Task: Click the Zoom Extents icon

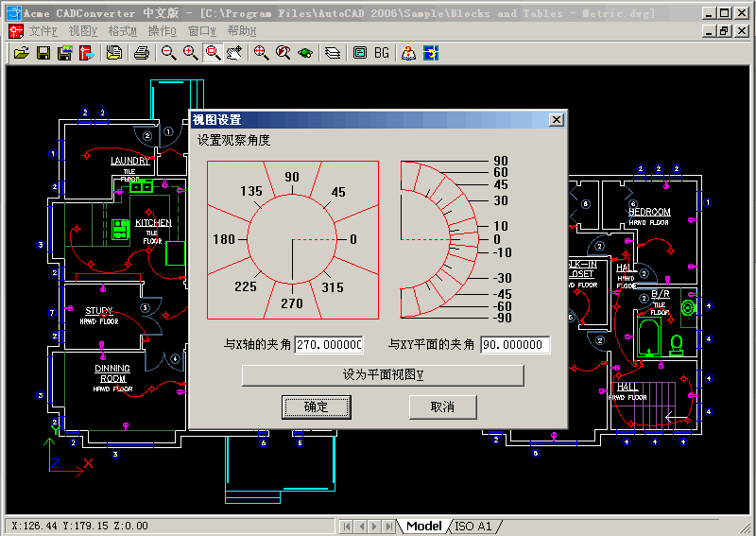Action: [x=262, y=53]
